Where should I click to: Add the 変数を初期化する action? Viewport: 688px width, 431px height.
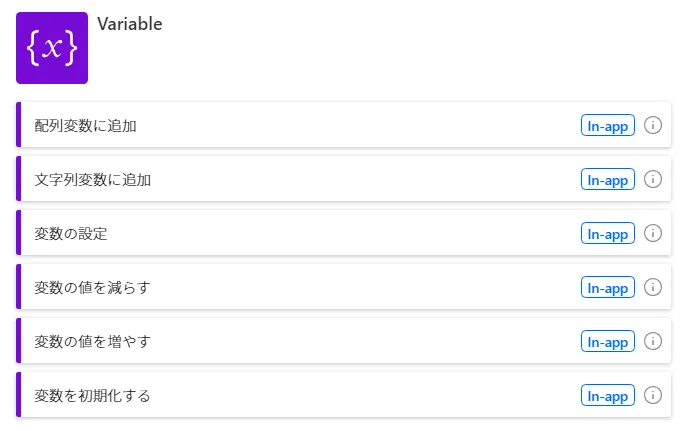[92, 396]
